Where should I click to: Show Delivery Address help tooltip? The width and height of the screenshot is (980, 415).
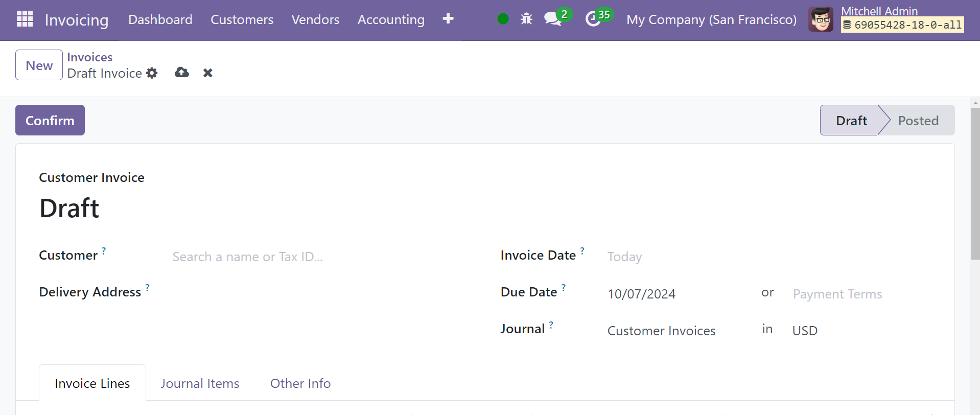[148, 287]
